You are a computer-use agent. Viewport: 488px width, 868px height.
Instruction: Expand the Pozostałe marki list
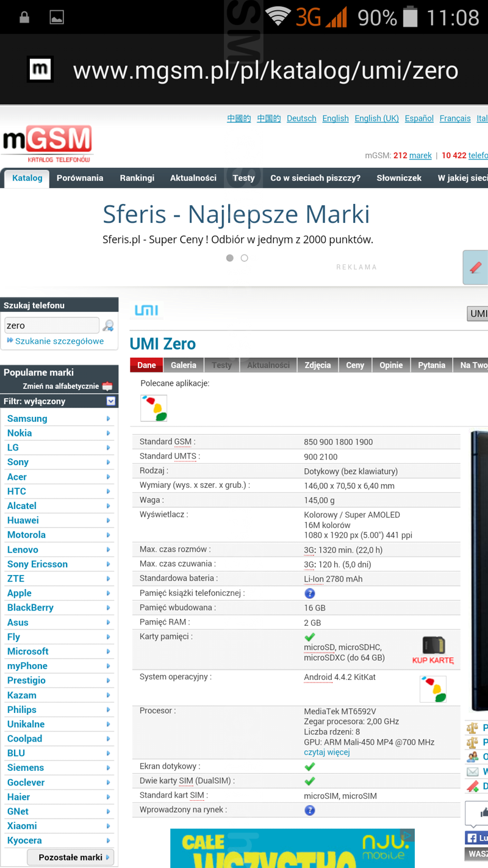coord(71,857)
